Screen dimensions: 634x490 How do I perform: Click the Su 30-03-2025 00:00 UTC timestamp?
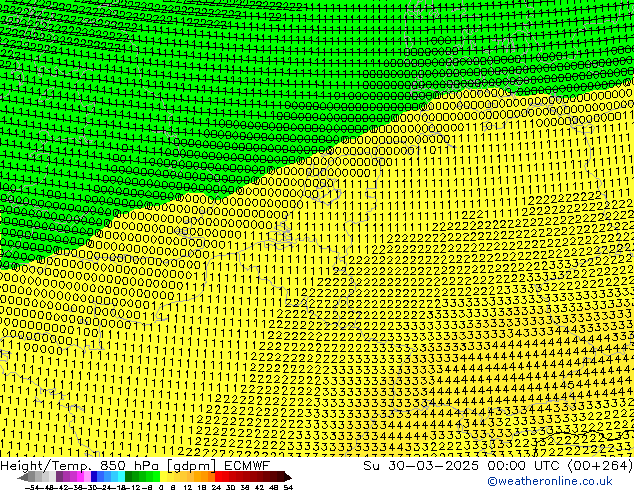[463, 465]
